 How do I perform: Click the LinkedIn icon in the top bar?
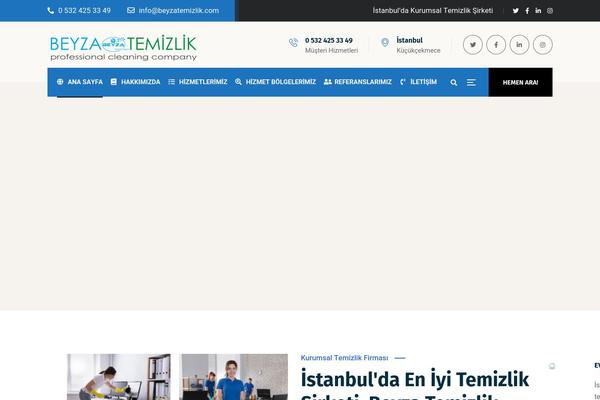tap(538, 11)
